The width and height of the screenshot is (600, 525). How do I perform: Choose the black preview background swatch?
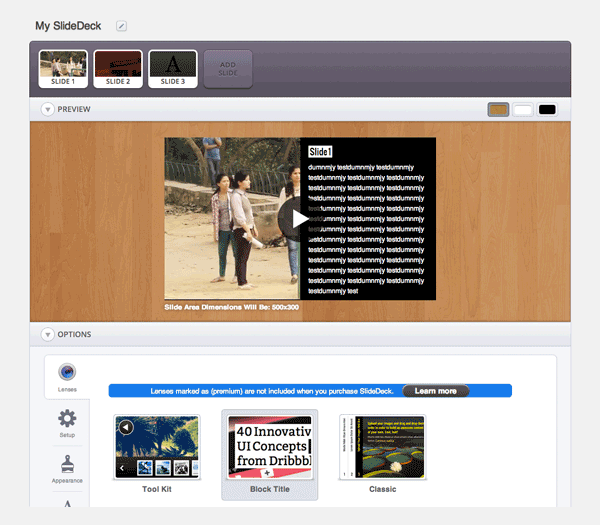(x=547, y=110)
